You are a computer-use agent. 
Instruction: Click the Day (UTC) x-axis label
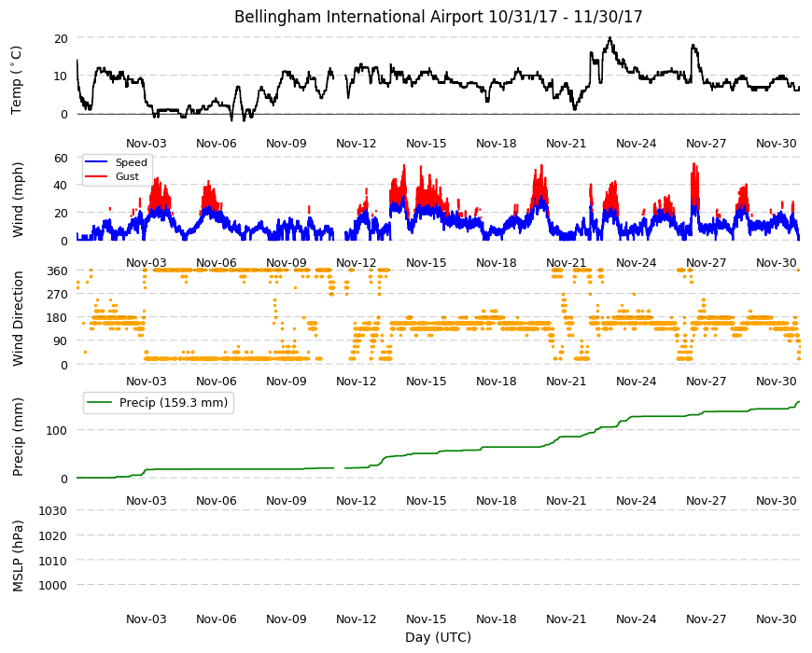[x=438, y=637]
